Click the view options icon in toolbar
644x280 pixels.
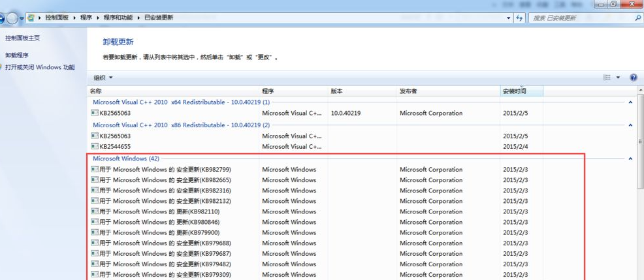[x=607, y=77]
